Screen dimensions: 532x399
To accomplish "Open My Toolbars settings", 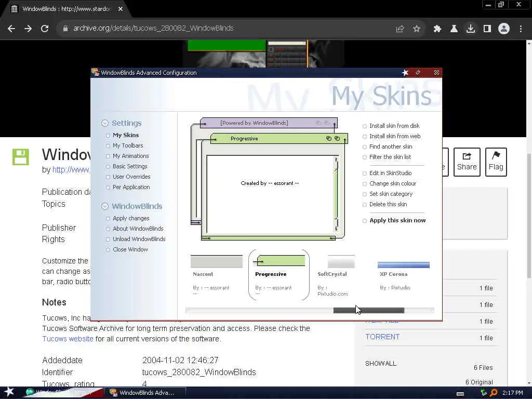I will pyautogui.click(x=128, y=145).
